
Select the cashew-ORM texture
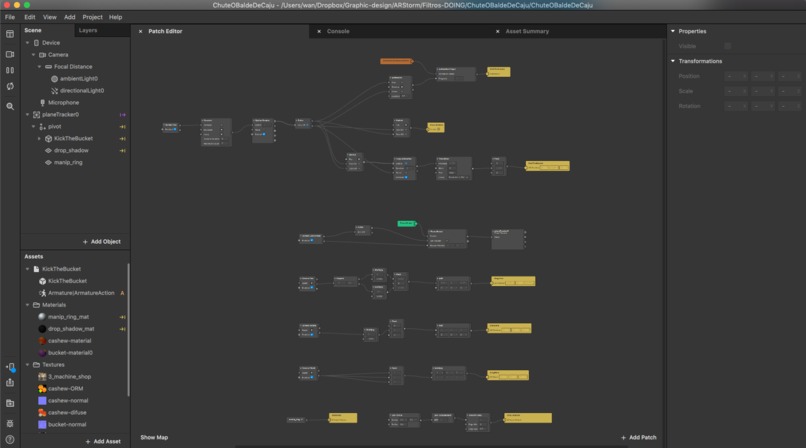click(x=65, y=389)
